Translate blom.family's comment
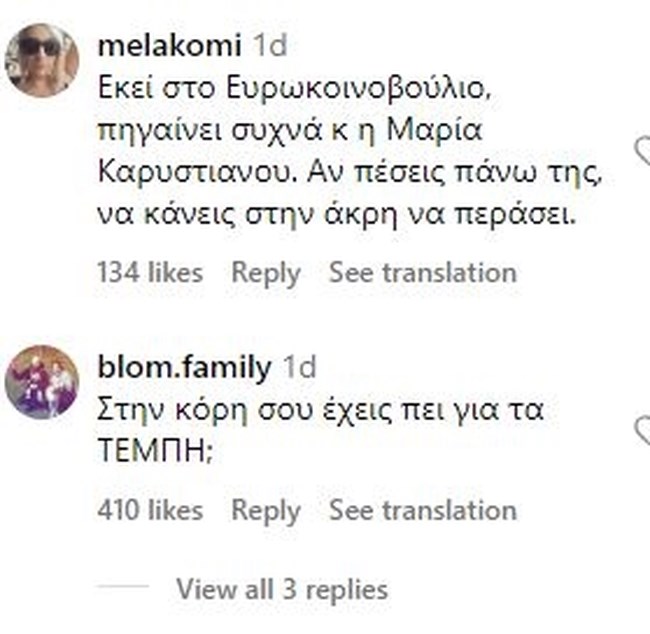650x634 pixels. 423,510
